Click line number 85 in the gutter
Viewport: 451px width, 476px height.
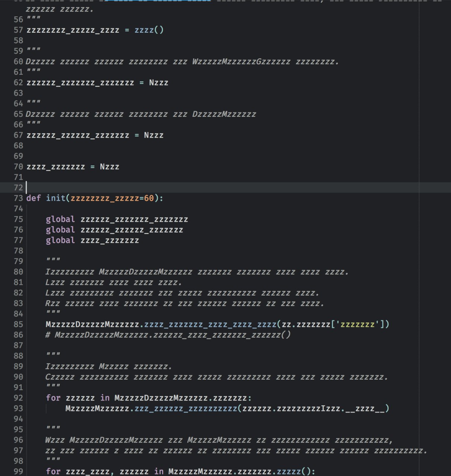(18, 324)
